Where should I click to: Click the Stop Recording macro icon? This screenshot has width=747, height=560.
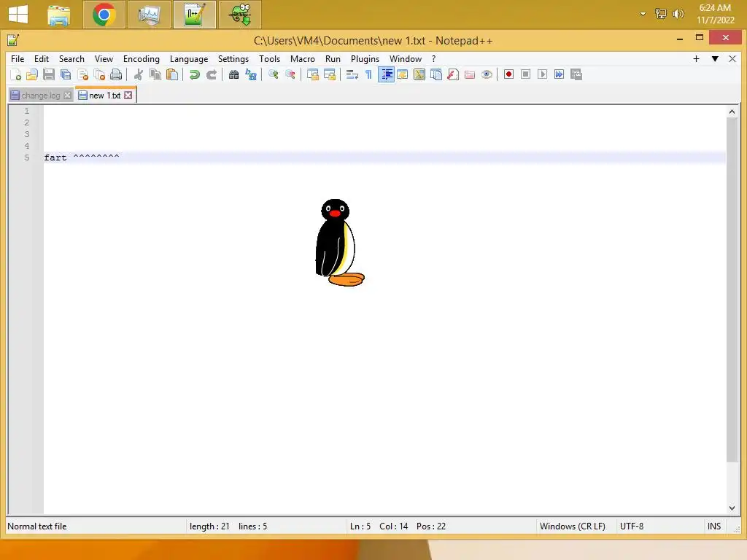(525, 75)
